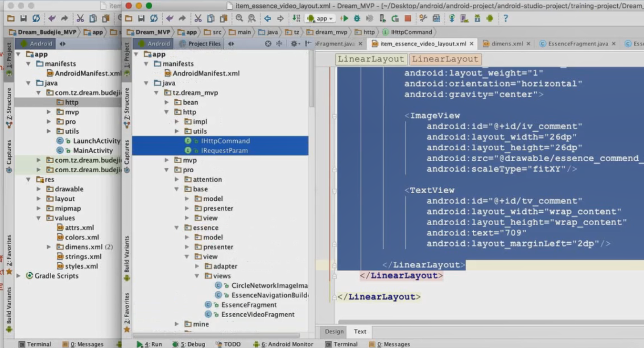Click Attach debugger to Android process icon
644x348 pixels.
click(x=382, y=18)
